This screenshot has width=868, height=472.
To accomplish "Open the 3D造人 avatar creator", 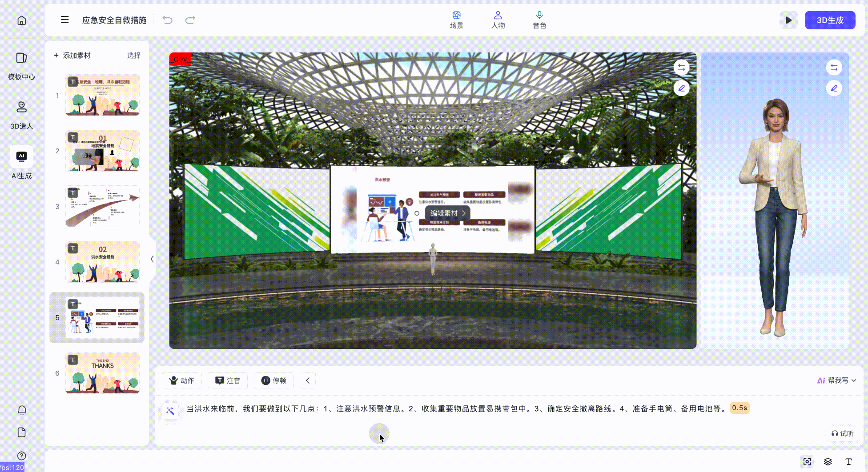I will (21, 115).
